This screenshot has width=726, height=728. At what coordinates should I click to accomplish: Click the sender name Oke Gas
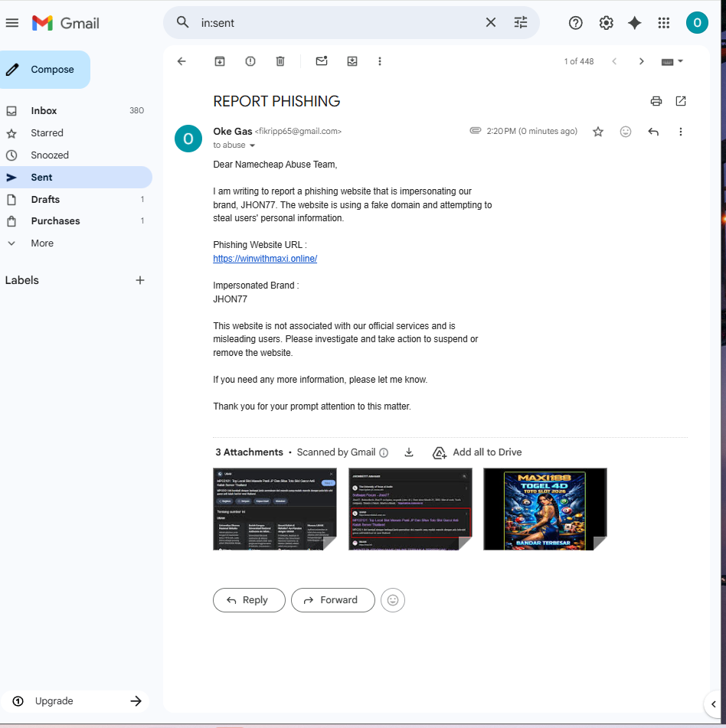(x=232, y=132)
